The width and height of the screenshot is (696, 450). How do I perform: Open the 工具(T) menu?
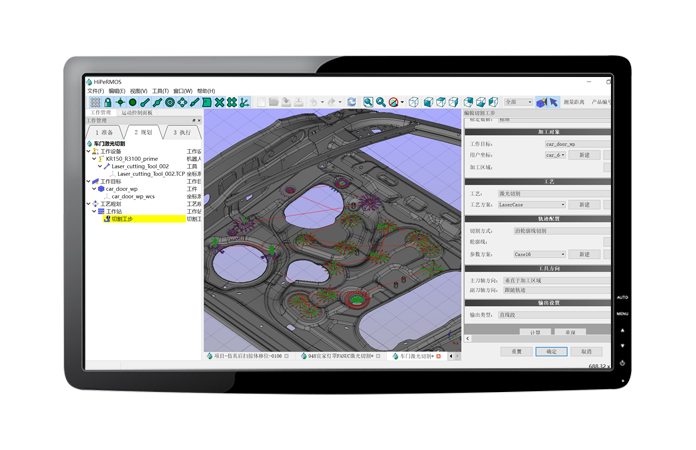click(x=160, y=91)
